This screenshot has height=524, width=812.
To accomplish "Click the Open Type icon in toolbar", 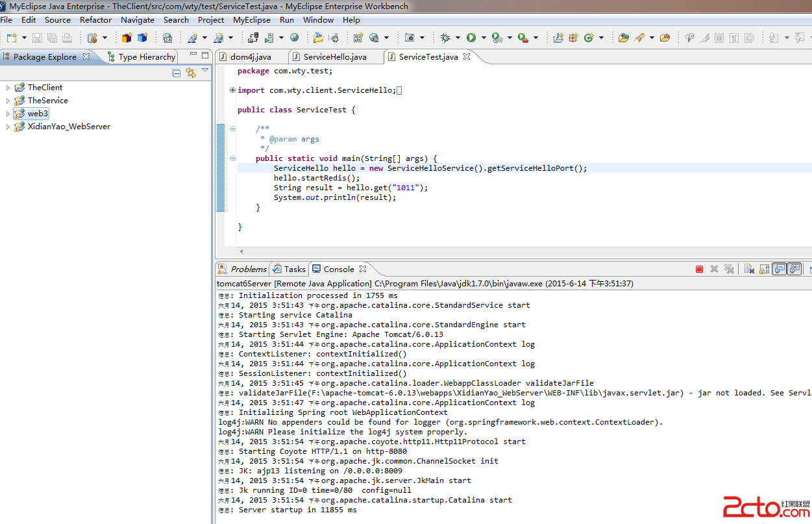I will point(623,38).
